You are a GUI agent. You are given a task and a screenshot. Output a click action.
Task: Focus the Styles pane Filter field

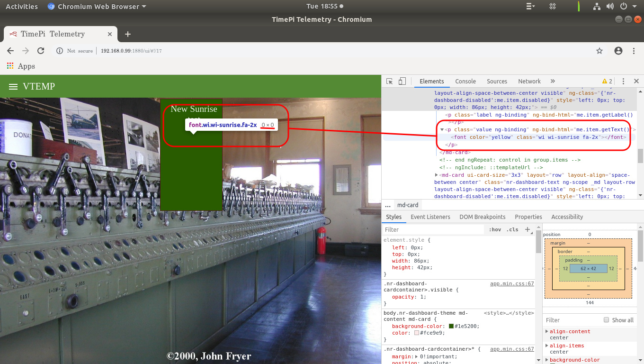click(x=434, y=229)
